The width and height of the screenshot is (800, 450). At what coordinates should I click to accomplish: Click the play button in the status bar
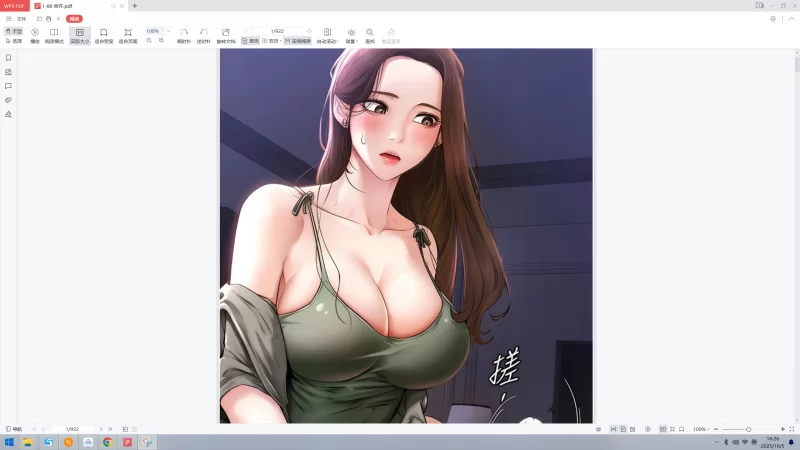(x=647, y=429)
